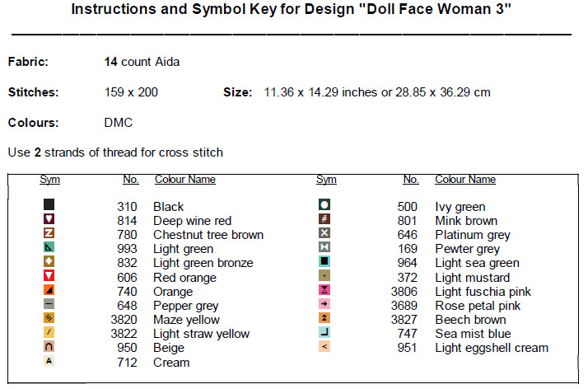This screenshot has height=389, width=588.
Task: Click the Beech brown symbol swatch
Action: click(324, 318)
